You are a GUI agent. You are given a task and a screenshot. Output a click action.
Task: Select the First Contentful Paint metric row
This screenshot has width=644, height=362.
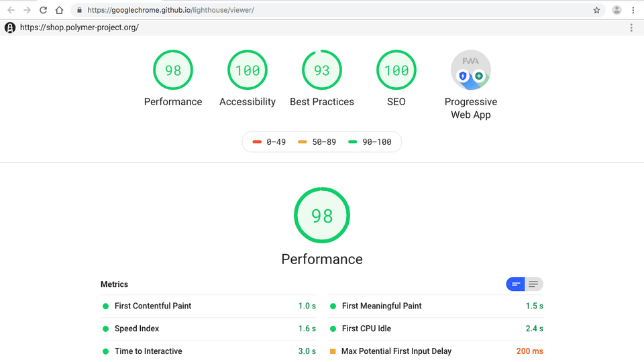[x=208, y=306]
